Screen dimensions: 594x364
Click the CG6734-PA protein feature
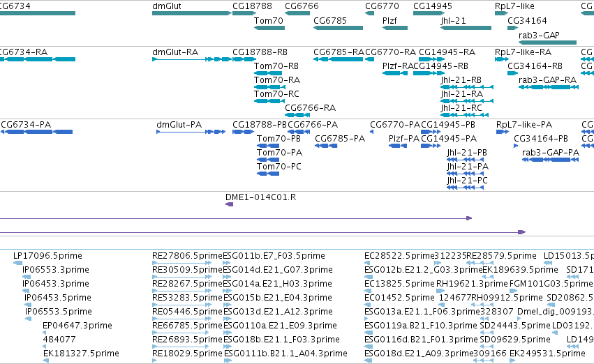point(37,132)
